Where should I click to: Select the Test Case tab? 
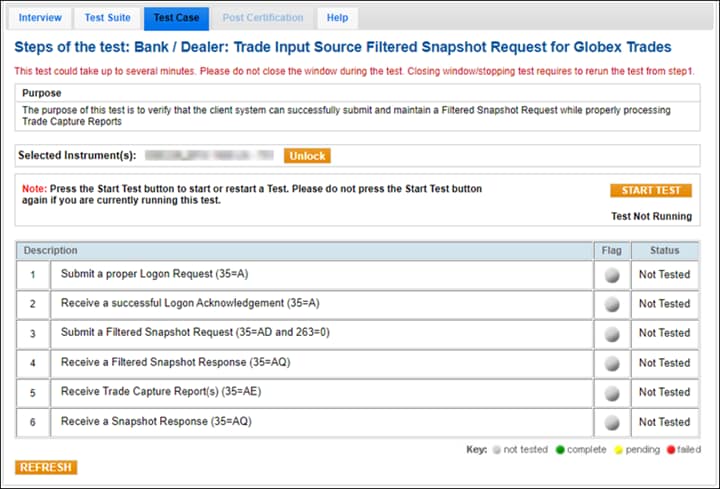click(x=176, y=18)
